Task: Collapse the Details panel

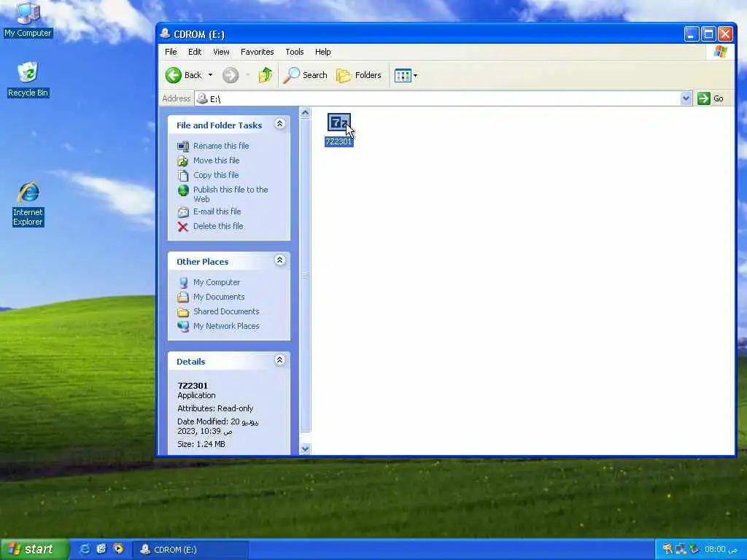Action: tap(279, 360)
